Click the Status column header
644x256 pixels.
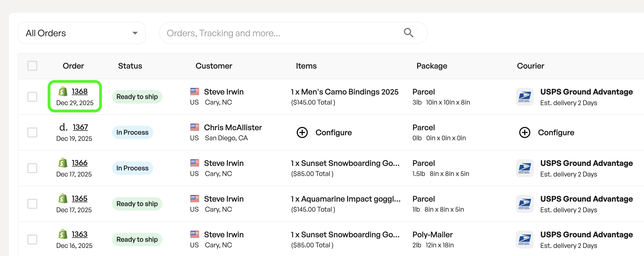130,66
